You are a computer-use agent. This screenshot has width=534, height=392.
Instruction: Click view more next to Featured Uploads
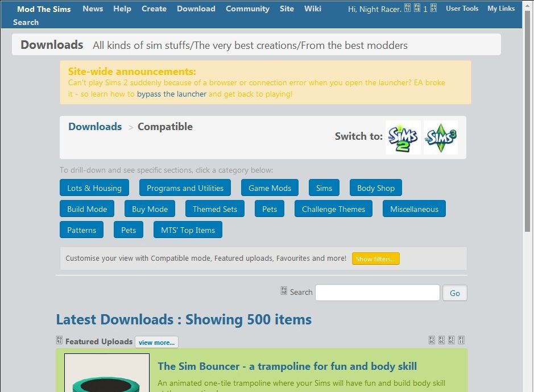point(156,342)
